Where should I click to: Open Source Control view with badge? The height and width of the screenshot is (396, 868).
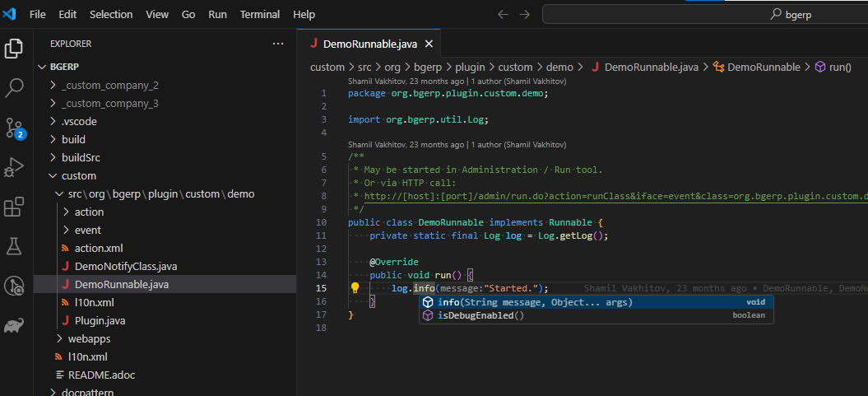point(14,128)
